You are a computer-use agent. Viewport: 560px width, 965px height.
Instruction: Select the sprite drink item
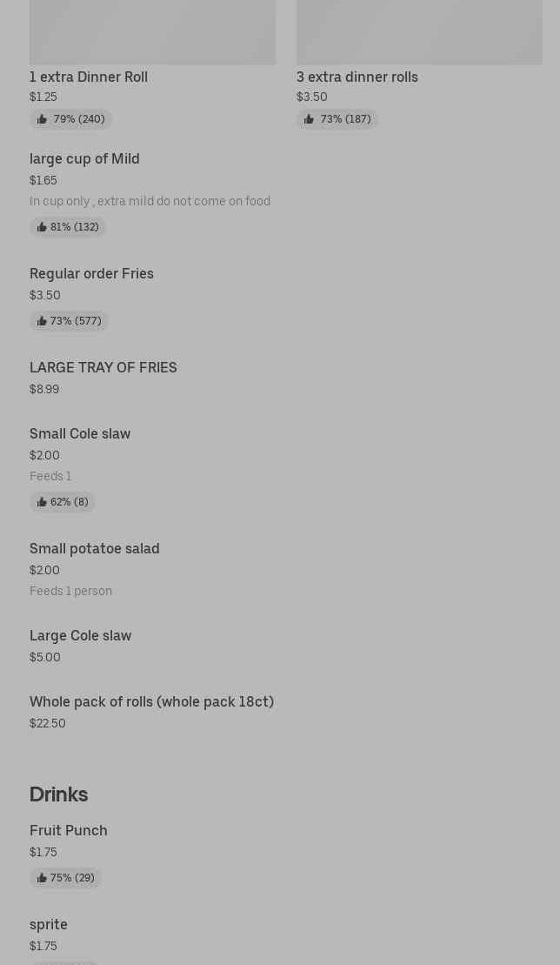[x=49, y=924]
